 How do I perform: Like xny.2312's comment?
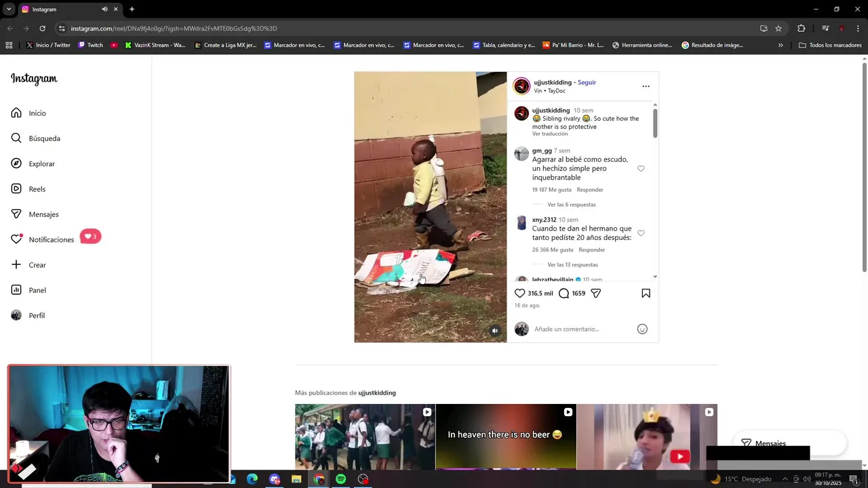[641, 233]
